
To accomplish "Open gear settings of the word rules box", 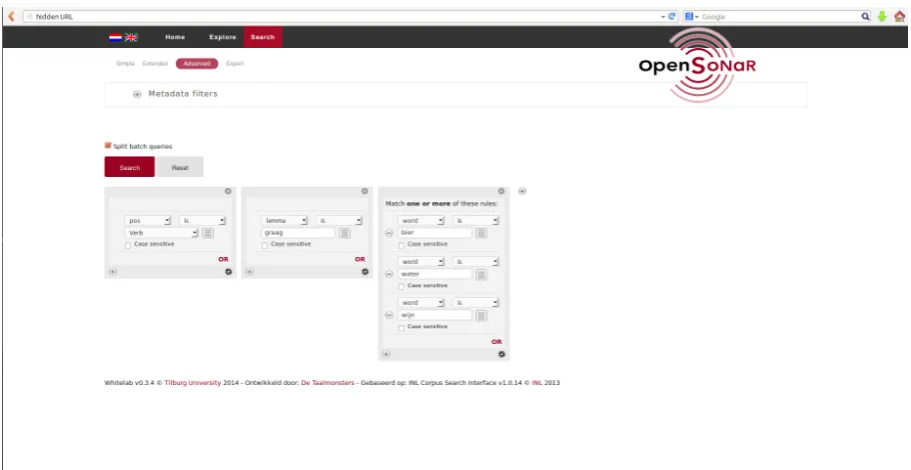I will coord(502,354).
